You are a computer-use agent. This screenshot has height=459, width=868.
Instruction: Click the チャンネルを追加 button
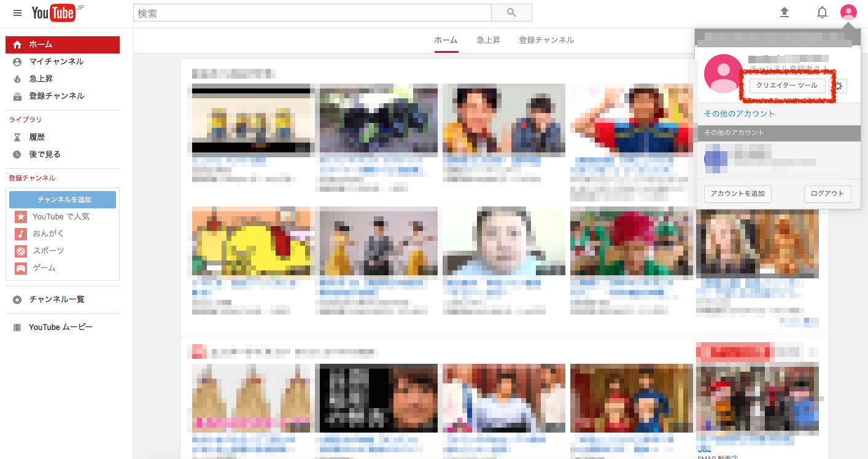click(x=63, y=200)
